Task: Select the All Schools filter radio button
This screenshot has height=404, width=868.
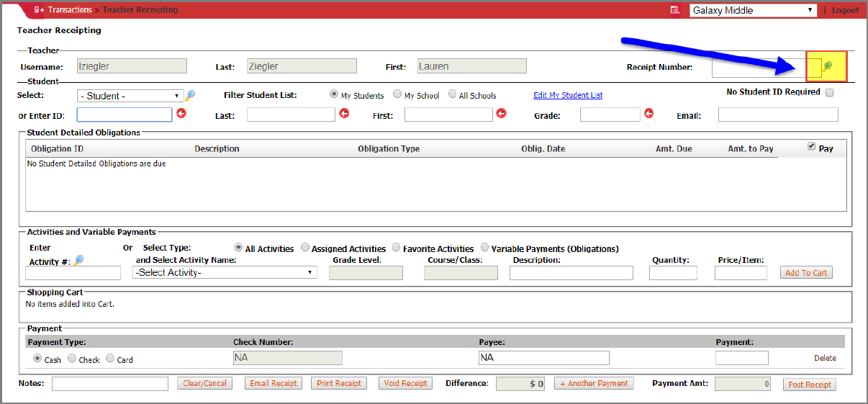Action: coord(453,94)
